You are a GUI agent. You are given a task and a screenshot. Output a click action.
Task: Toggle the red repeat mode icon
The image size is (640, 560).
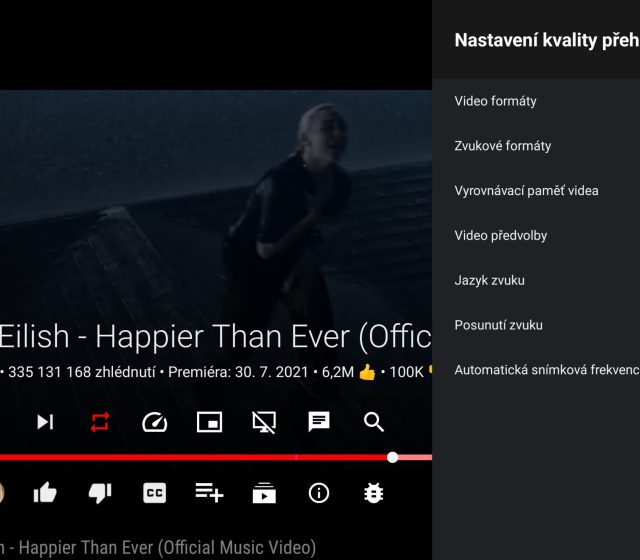[100, 422]
